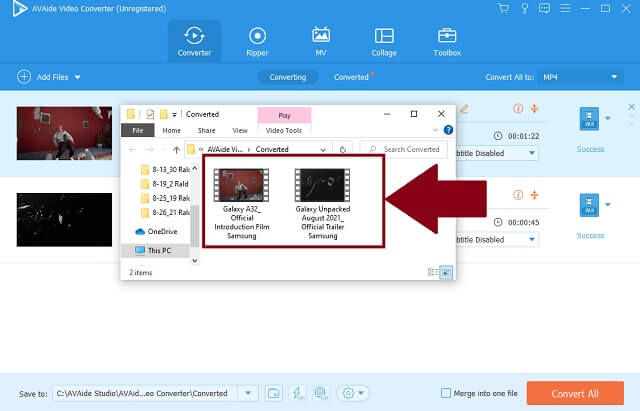This screenshot has height=411, width=640.
Task: Open the MV tab
Action: [x=321, y=41]
